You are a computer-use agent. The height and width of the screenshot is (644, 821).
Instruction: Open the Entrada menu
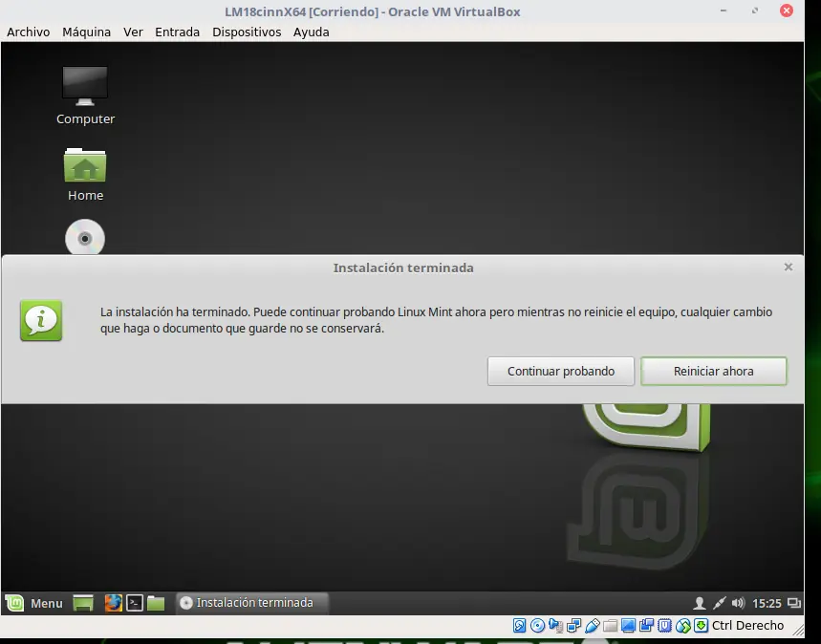[177, 32]
